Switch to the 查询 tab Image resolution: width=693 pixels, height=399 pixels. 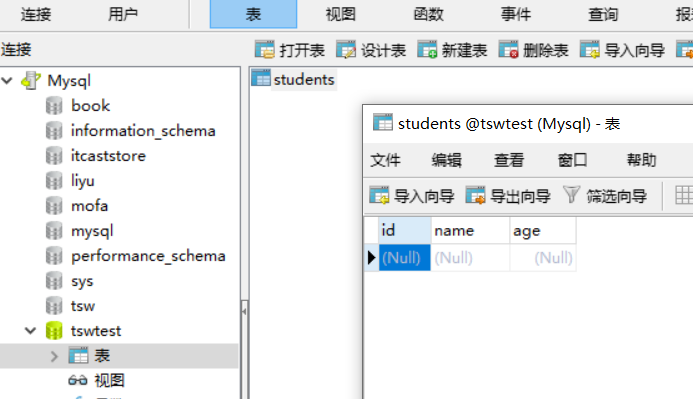coord(603,14)
